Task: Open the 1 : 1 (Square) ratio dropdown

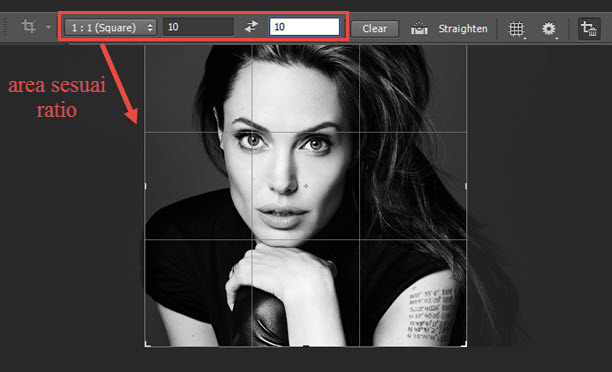Action: coord(110,28)
